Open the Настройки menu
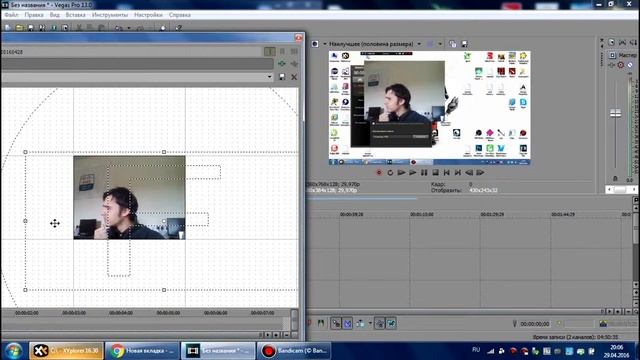This screenshot has height=360, width=640. (x=148, y=15)
